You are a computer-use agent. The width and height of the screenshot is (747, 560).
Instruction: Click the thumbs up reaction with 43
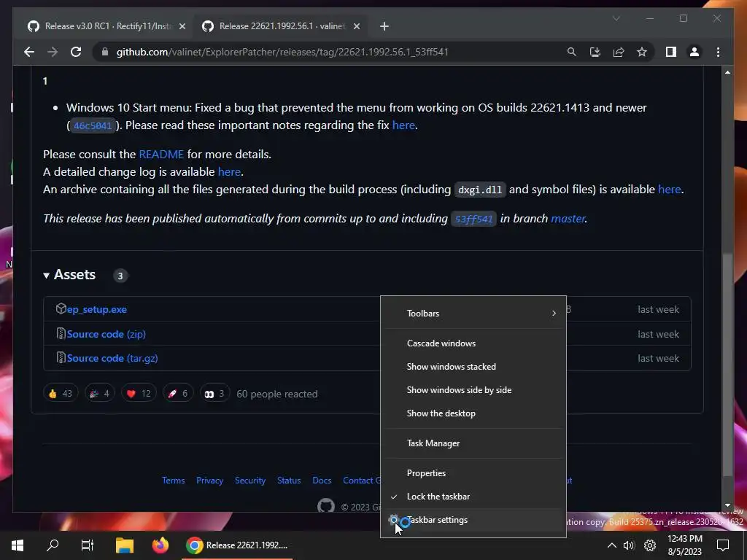pyautogui.click(x=61, y=393)
